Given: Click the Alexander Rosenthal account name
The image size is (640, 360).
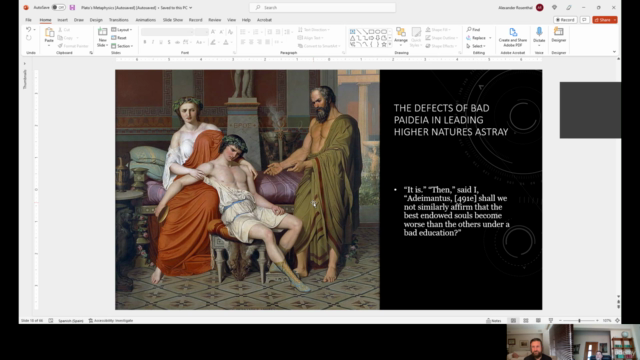Looking at the screenshot, I should [x=515, y=7].
